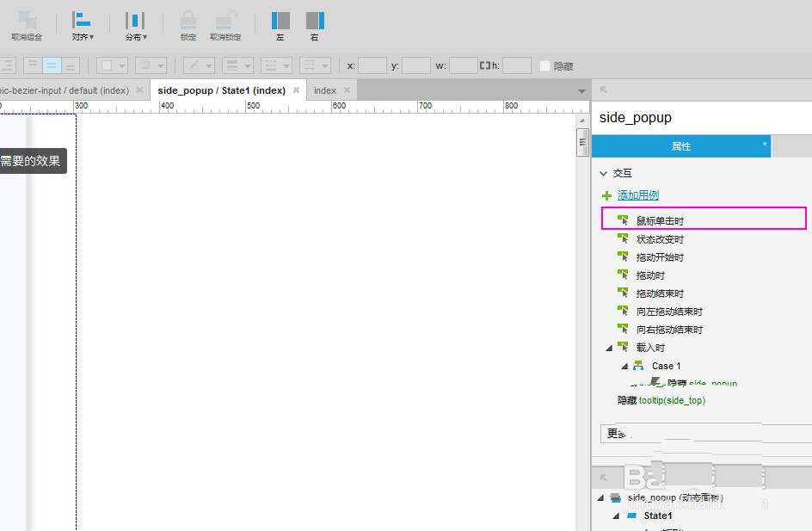Click the 需要的效果 tooltip on canvas
Image resolution: width=812 pixels, height=531 pixels.
click(34, 161)
